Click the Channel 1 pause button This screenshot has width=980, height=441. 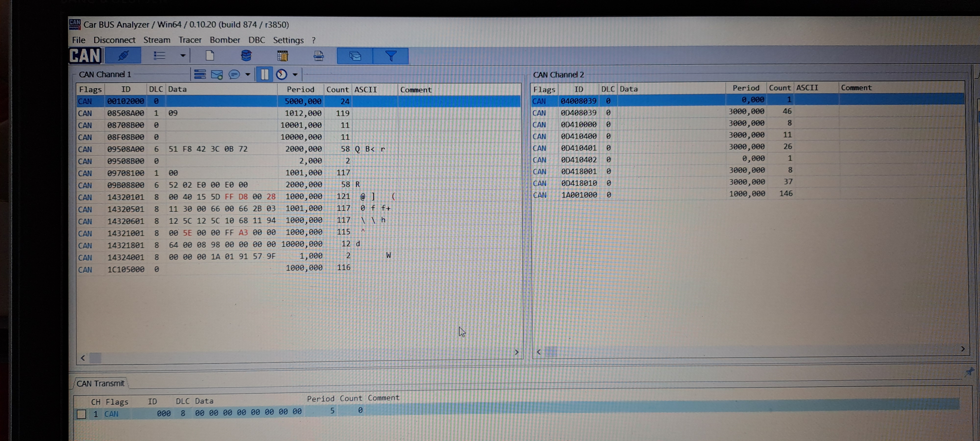coord(264,74)
